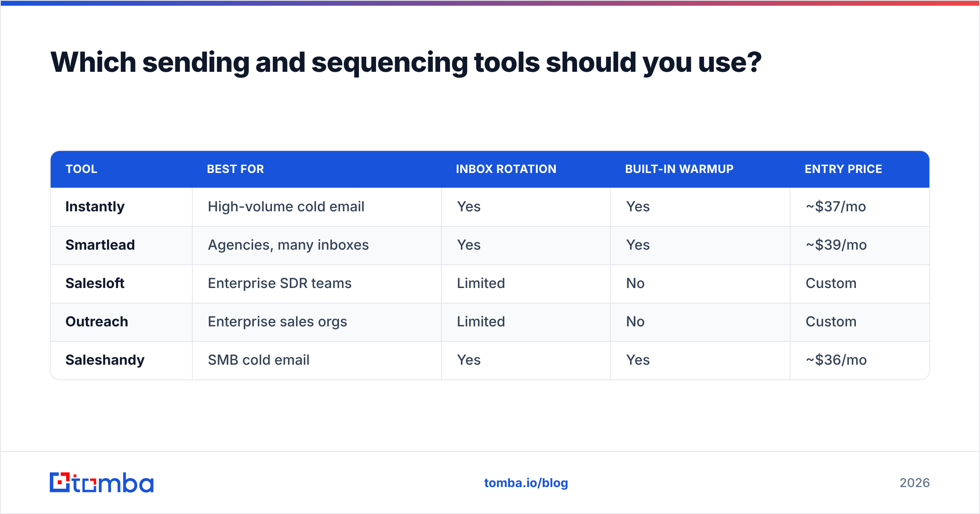
Task: Click the 2026 year label
Action: (x=915, y=483)
